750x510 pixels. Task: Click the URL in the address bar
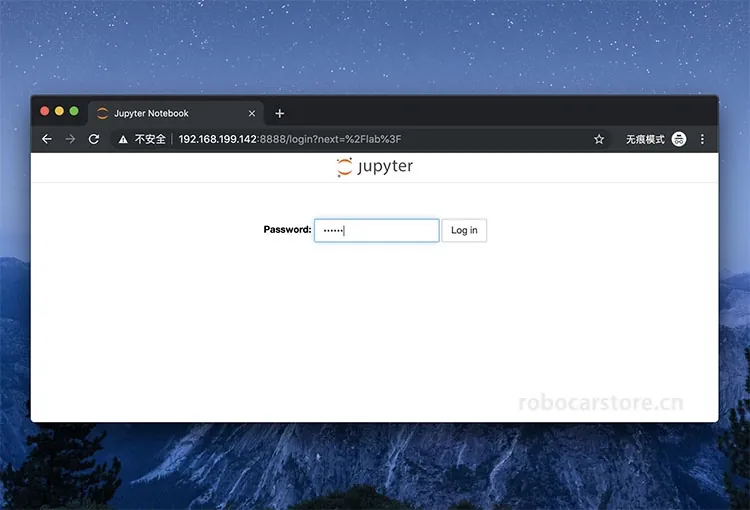tap(290, 139)
